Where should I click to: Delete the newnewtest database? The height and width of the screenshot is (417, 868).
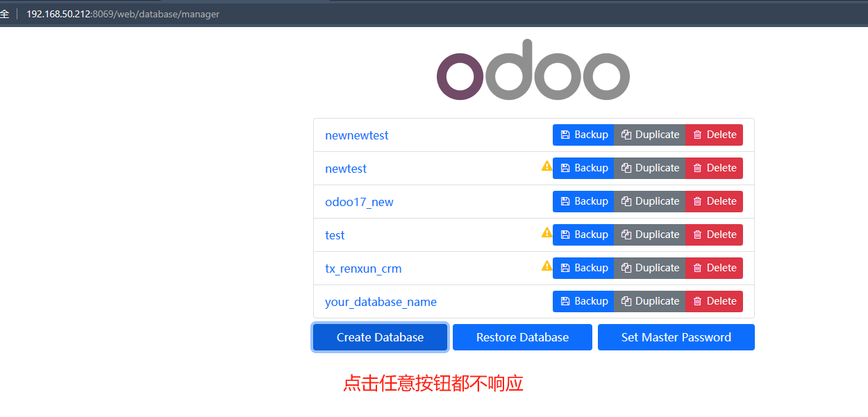[x=715, y=135]
